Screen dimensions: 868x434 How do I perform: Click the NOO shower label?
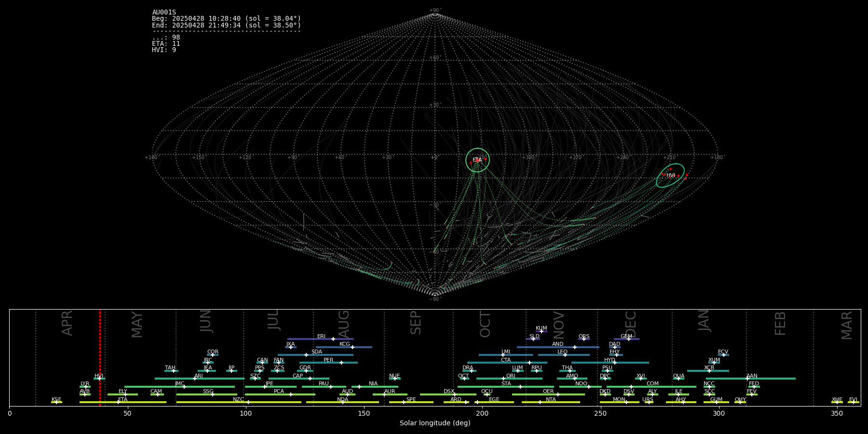click(582, 384)
